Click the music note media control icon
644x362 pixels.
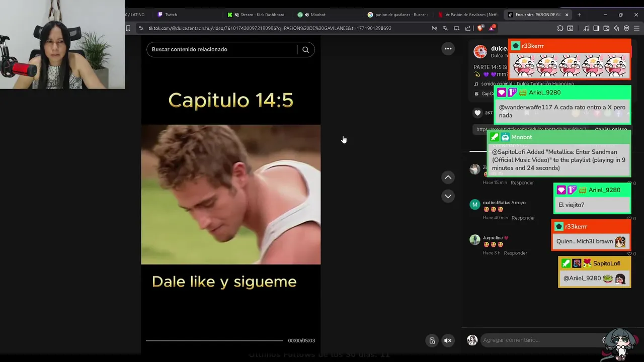pyautogui.click(x=586, y=28)
